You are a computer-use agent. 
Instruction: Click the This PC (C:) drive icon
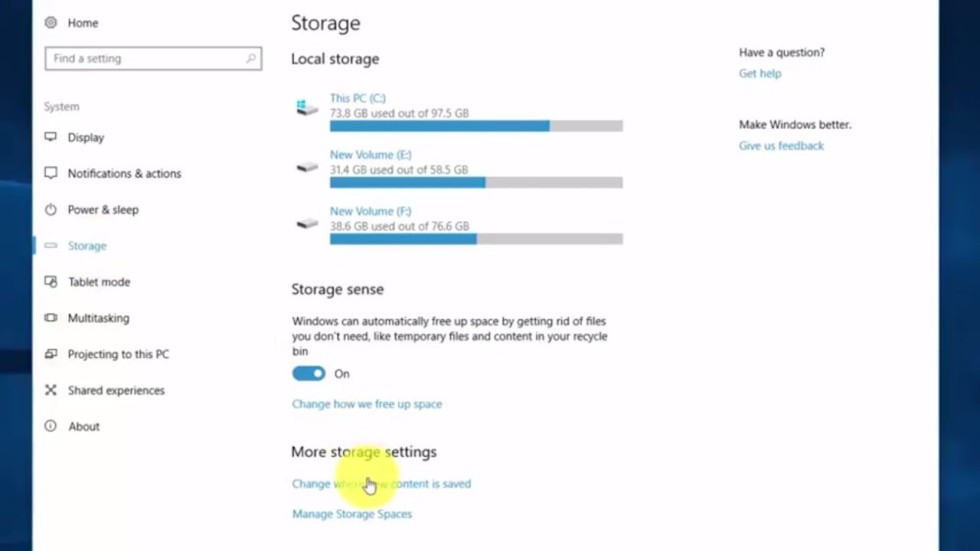[x=307, y=108]
